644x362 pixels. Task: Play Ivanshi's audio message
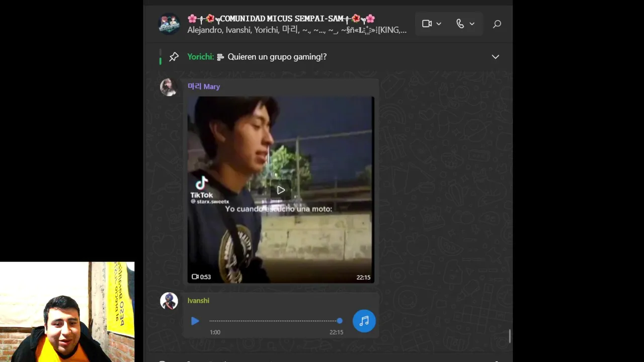(195, 321)
